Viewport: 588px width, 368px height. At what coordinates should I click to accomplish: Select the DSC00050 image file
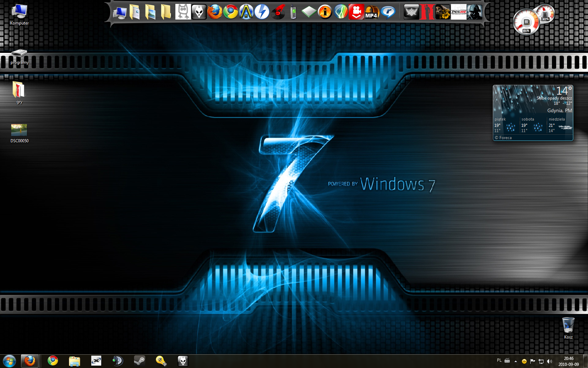point(19,133)
